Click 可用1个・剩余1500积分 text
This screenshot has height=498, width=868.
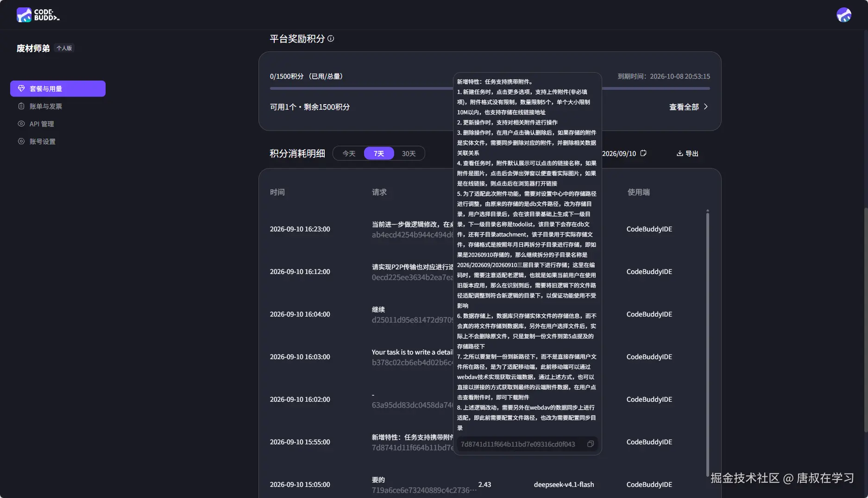pyautogui.click(x=310, y=107)
